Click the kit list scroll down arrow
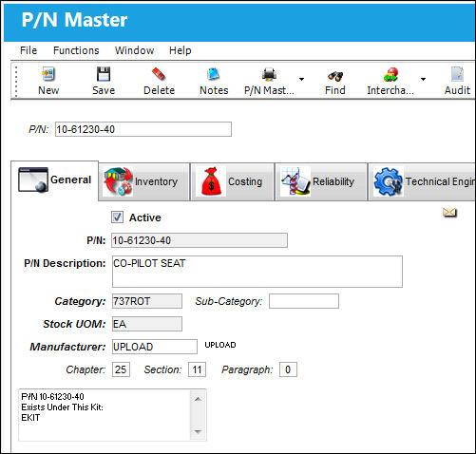Viewport: 476px width, 454px height. (x=198, y=431)
